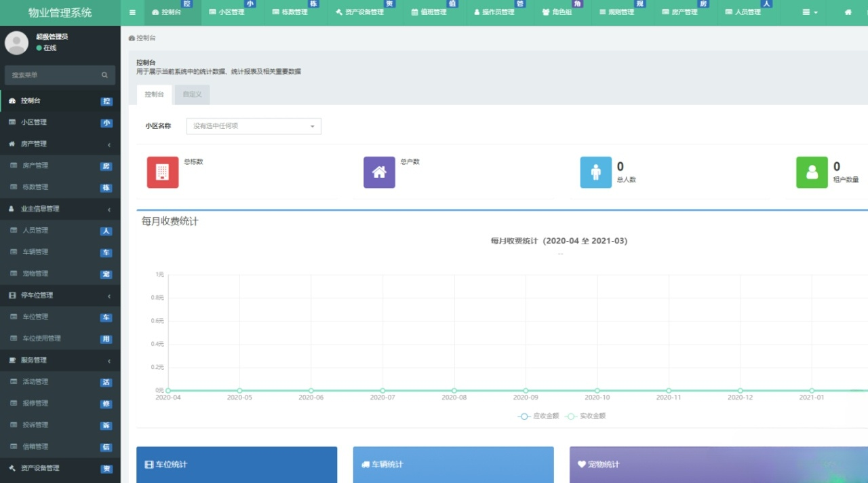Switch to the 小区管理 top navigation tab
Image resolution: width=868 pixels, height=483 pixels.
coord(231,12)
